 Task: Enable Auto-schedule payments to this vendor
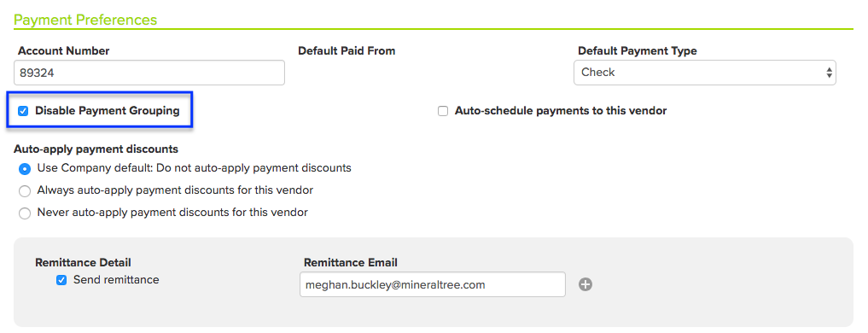443,111
